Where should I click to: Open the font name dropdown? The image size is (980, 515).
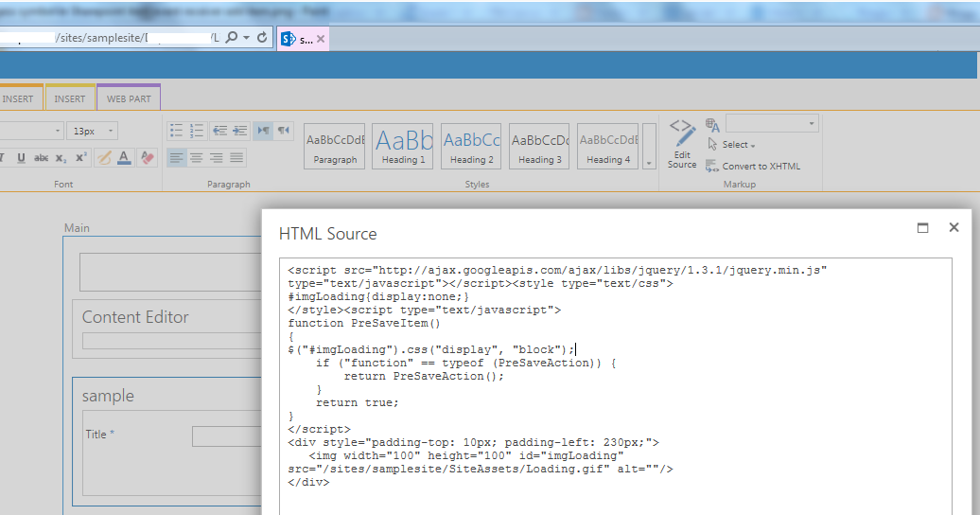(x=58, y=131)
